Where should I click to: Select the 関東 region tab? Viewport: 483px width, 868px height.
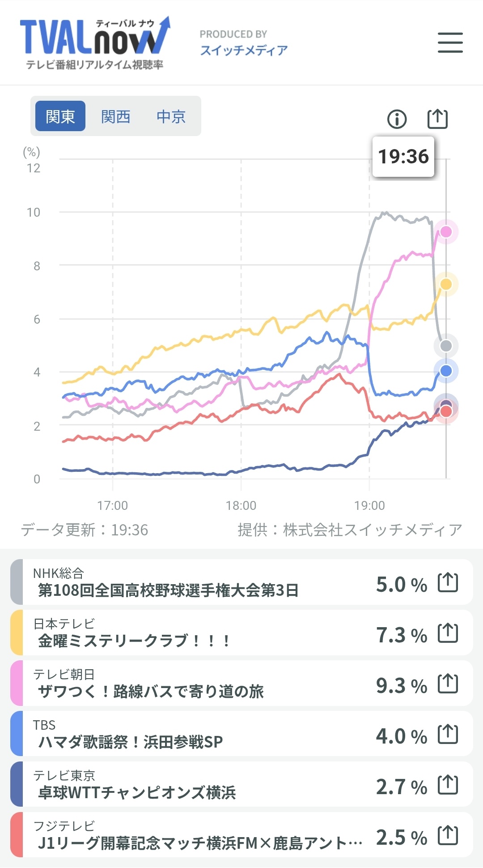click(x=60, y=116)
